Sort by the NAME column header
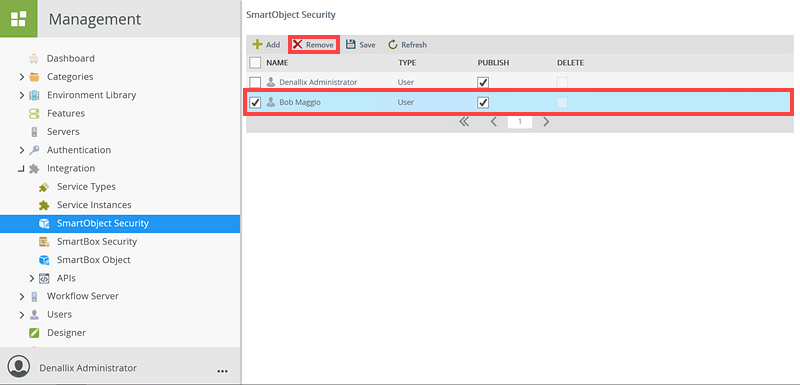 pyautogui.click(x=277, y=63)
